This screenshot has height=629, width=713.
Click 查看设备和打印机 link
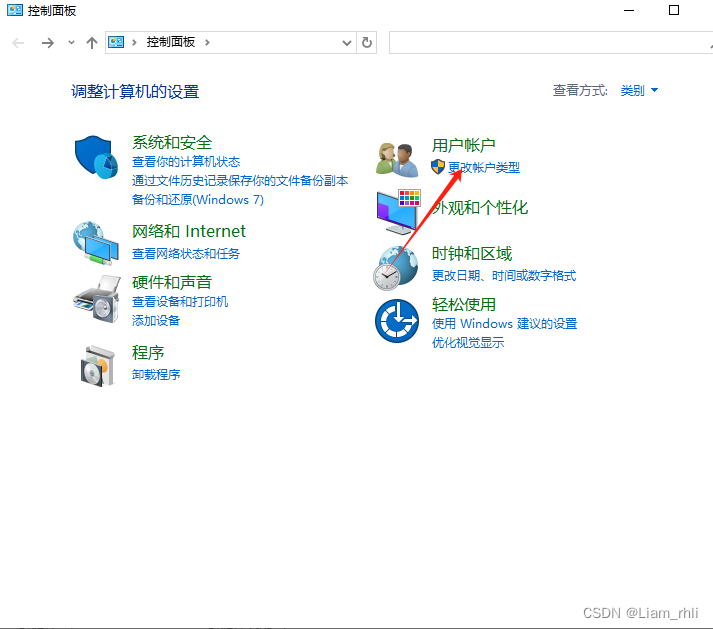coord(180,302)
